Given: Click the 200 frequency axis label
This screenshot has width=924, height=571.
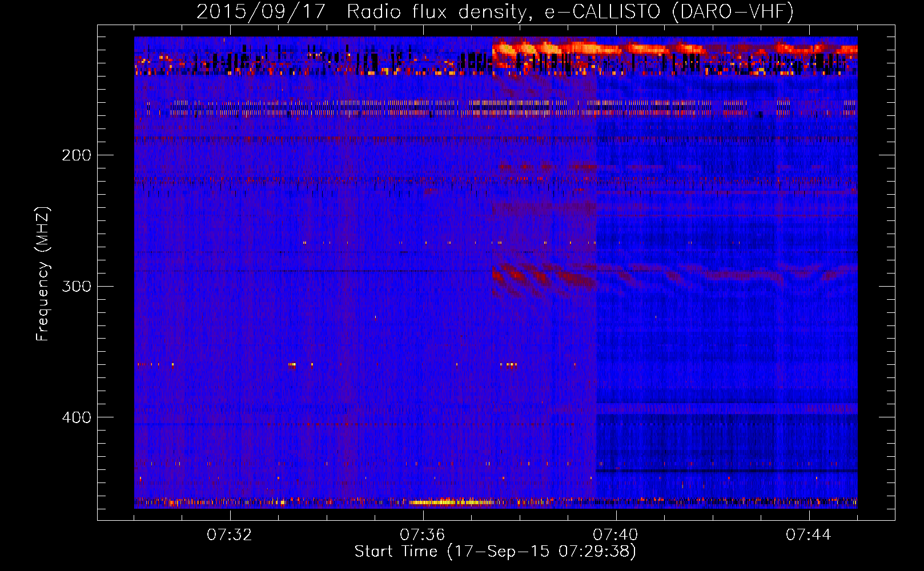Looking at the screenshot, I should tap(77, 155).
